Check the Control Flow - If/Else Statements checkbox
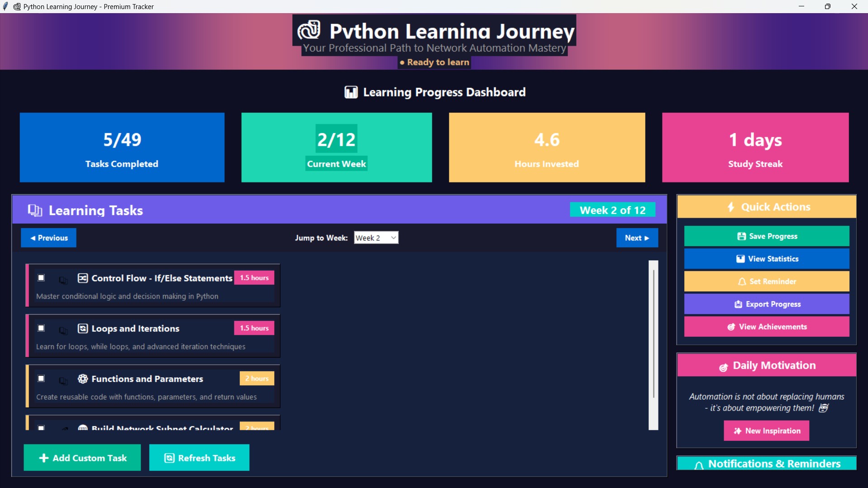Viewport: 868px width, 488px height. (x=41, y=277)
